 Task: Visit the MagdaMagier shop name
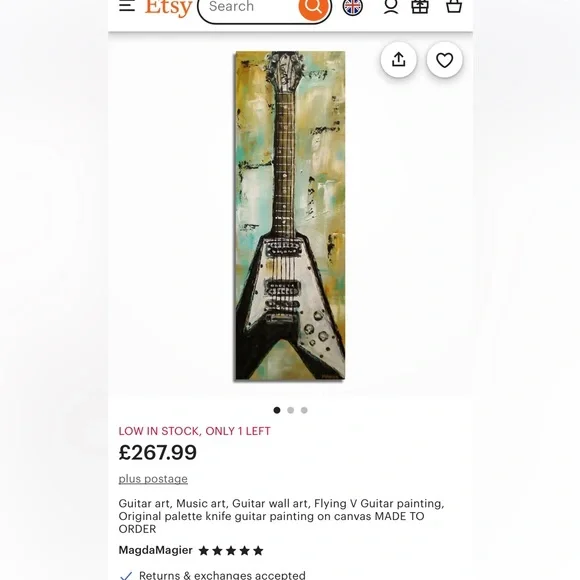(x=155, y=550)
